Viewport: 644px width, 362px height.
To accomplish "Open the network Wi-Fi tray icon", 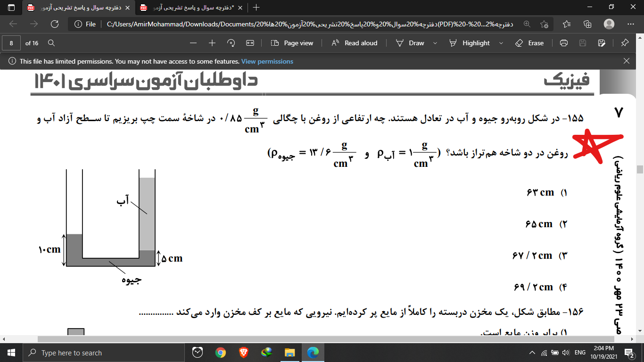I will [545, 353].
